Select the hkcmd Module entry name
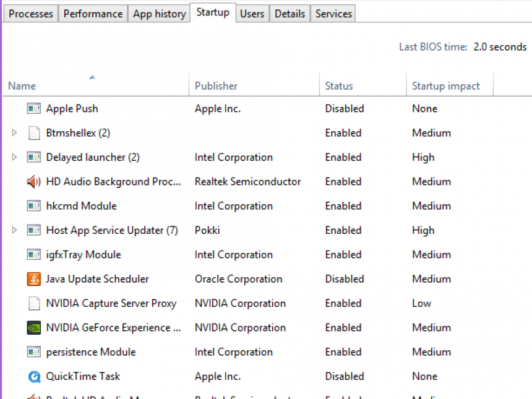 (x=82, y=206)
